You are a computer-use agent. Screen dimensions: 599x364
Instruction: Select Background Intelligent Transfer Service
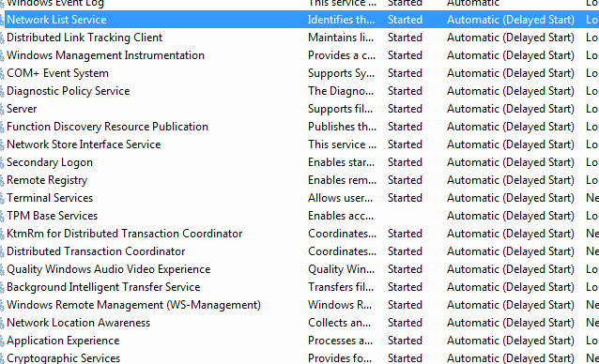pyautogui.click(x=103, y=287)
